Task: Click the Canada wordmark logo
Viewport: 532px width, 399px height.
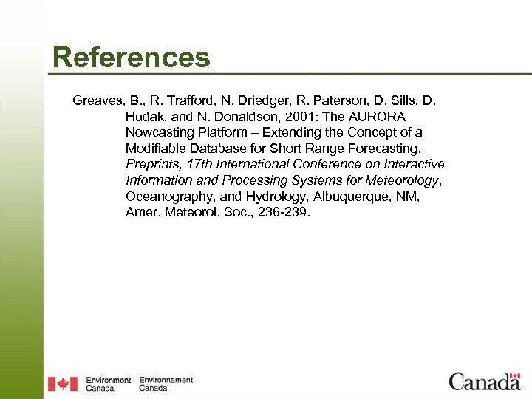Action: [x=485, y=382]
